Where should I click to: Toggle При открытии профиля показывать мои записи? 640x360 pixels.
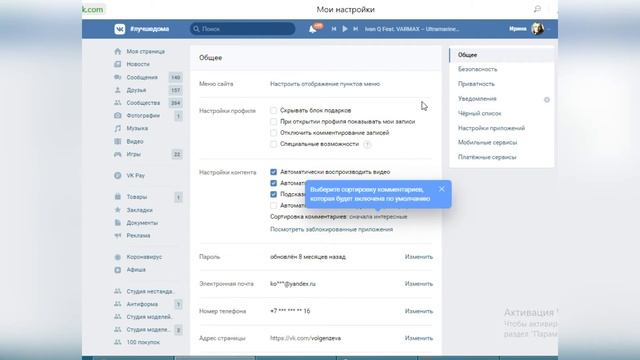[x=273, y=122]
